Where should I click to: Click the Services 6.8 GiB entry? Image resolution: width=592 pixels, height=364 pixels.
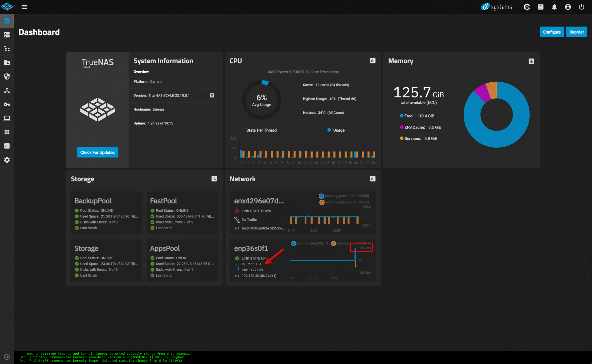418,138
